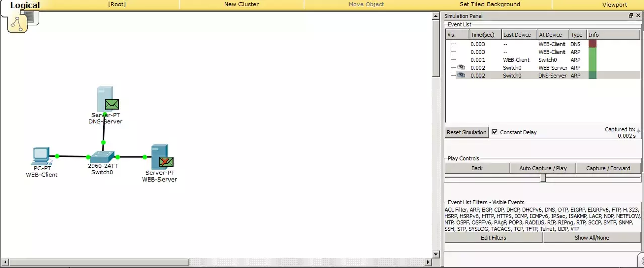The image size is (644, 268).
Task: Select the ARP event at DNS-Server
Action: (543, 76)
